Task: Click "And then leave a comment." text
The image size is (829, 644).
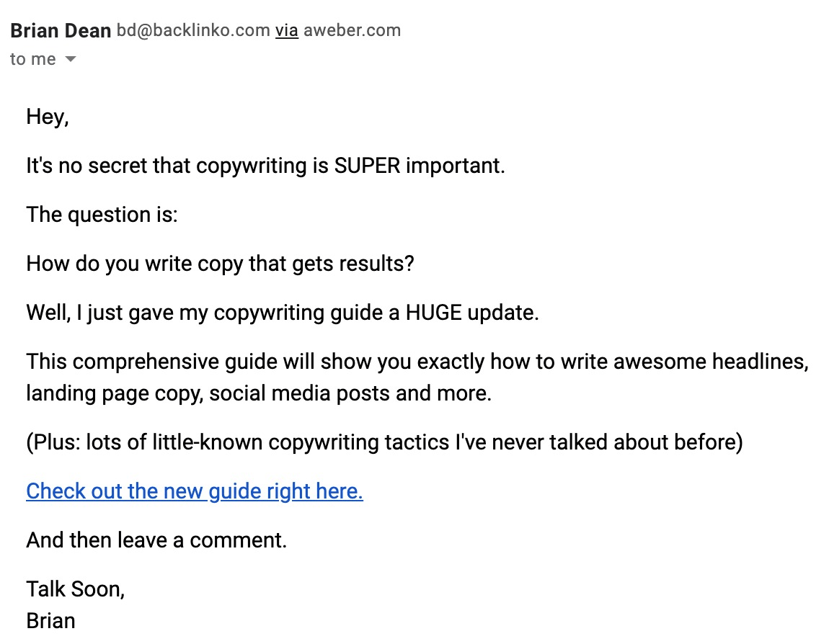Action: pyautogui.click(x=156, y=540)
